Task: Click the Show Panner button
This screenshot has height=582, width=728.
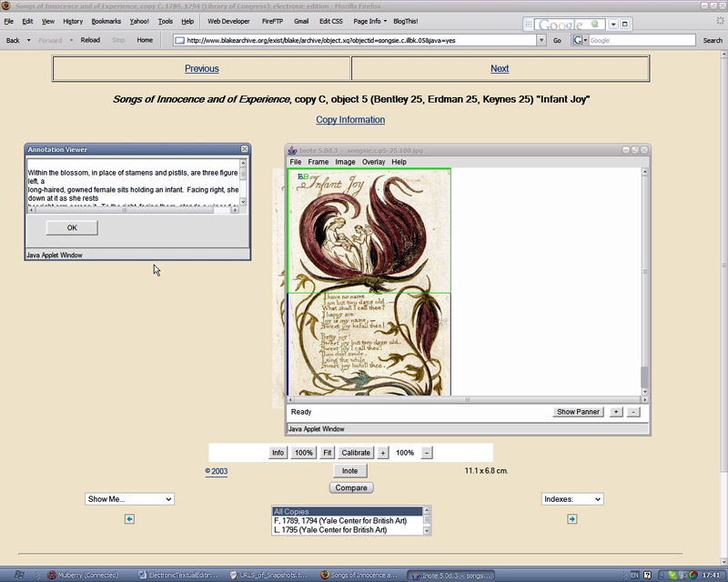Action: point(578,412)
